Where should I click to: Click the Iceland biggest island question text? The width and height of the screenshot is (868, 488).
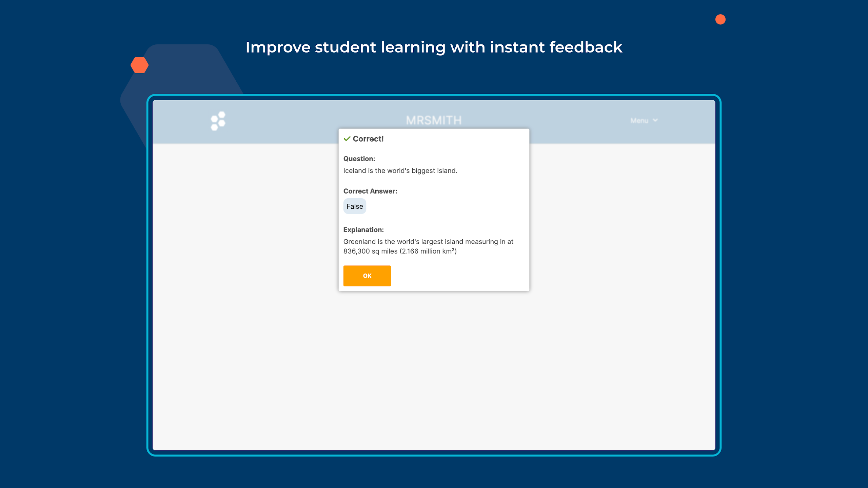click(x=400, y=170)
